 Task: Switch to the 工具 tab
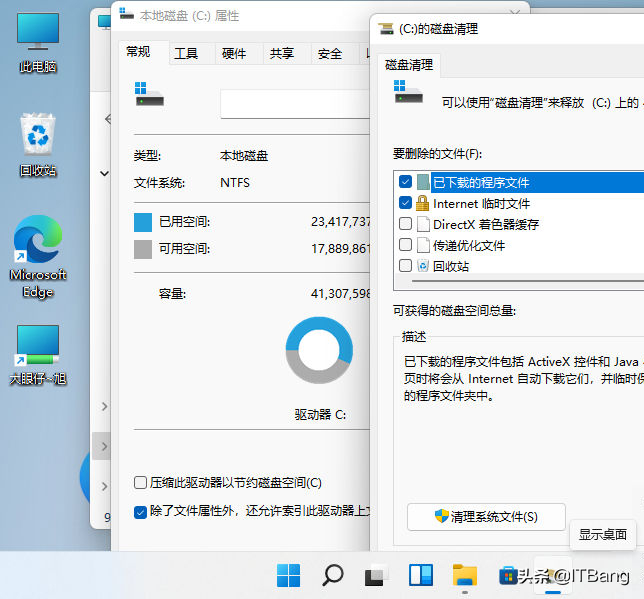186,54
